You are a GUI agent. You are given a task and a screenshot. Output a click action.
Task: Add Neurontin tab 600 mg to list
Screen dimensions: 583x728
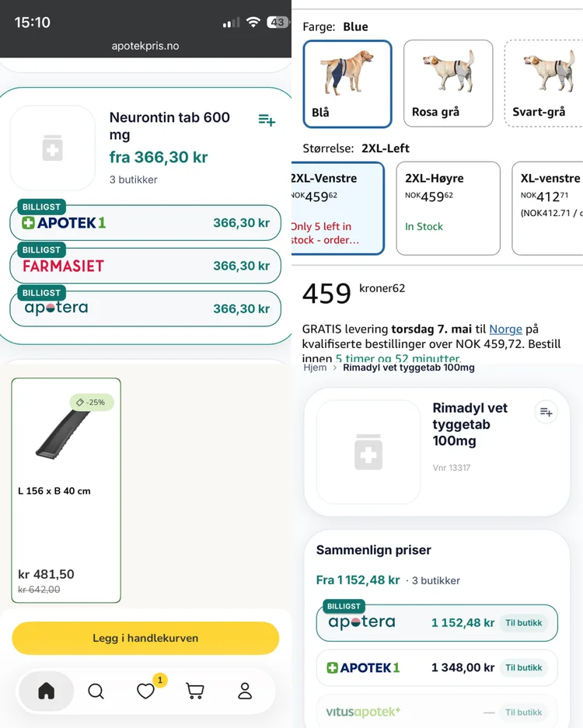(267, 120)
